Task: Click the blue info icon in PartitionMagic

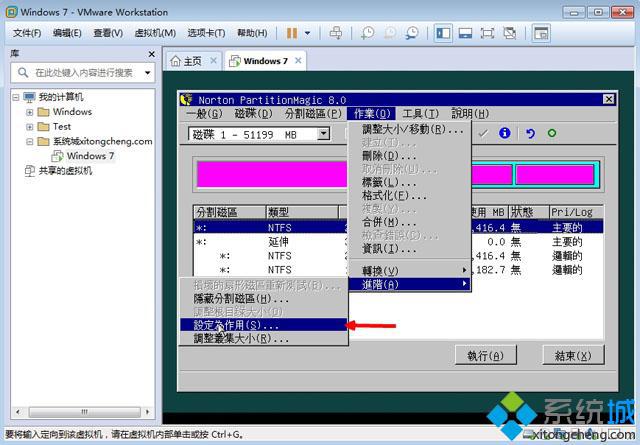Action: [x=504, y=133]
